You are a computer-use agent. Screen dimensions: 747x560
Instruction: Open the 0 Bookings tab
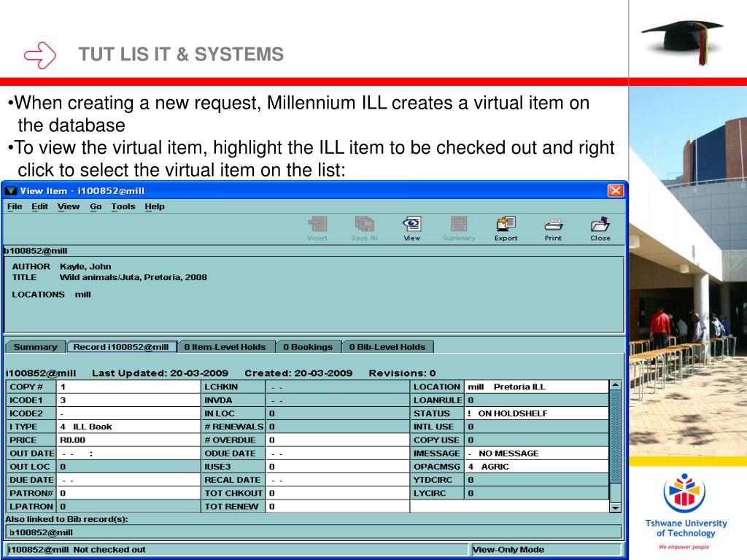pos(309,347)
